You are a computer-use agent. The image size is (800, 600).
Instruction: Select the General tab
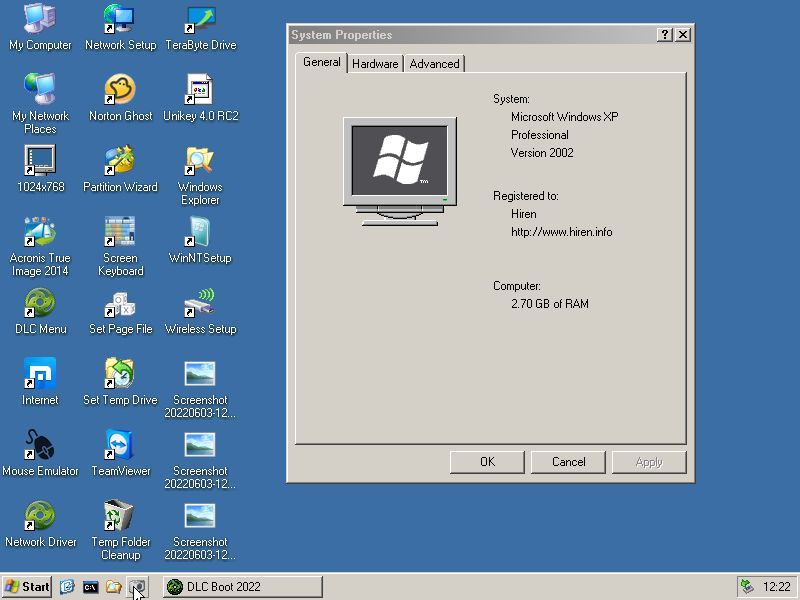321,62
